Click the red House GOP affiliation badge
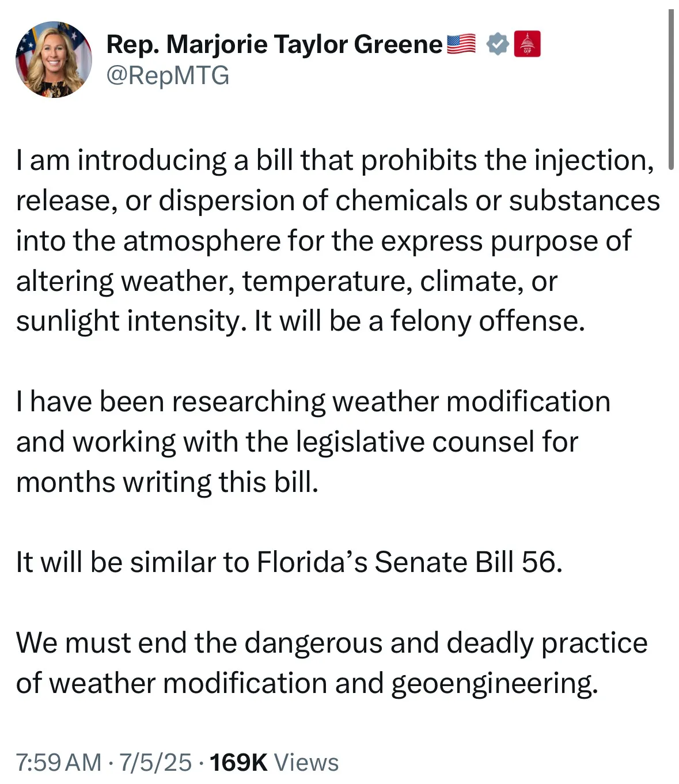Viewport: 679px width, 784px height. tap(527, 44)
